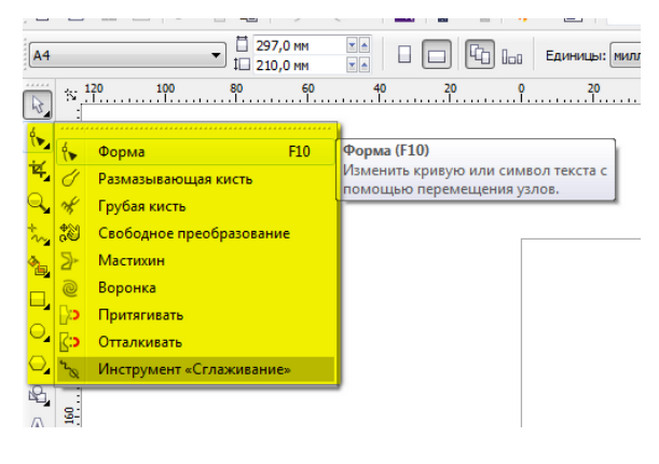659x464 pixels.
Task: Open the Единицы units dropdown
Action: tap(625, 55)
